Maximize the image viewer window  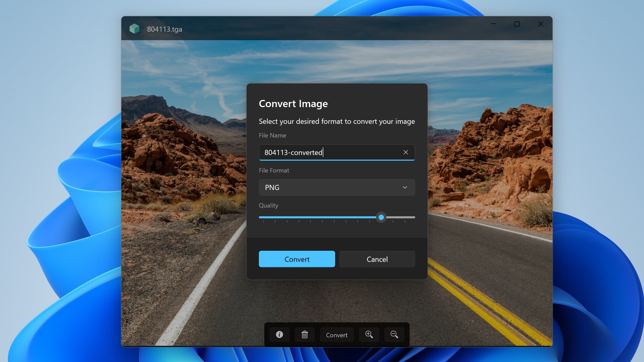pos(517,24)
